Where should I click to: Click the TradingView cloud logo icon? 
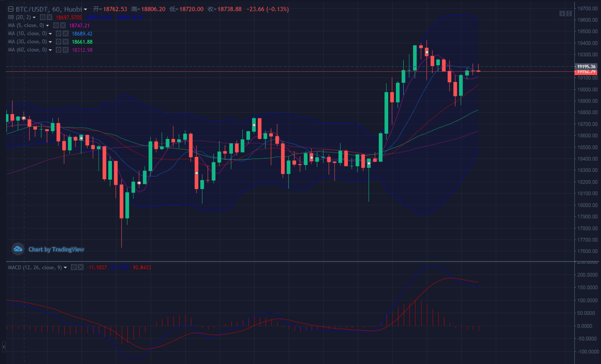click(18, 249)
